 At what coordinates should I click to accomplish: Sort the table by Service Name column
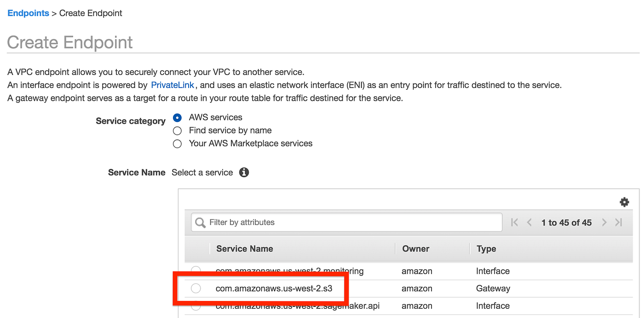tap(244, 249)
